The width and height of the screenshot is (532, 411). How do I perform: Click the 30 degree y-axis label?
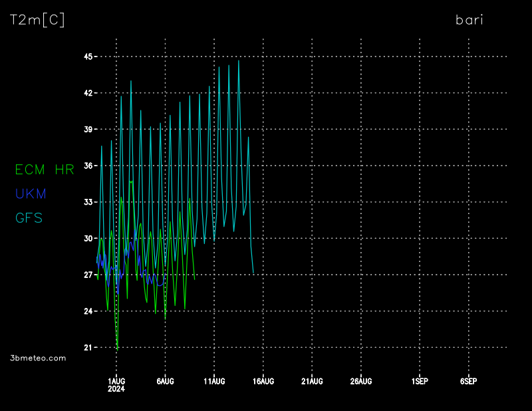pyautogui.click(x=86, y=238)
